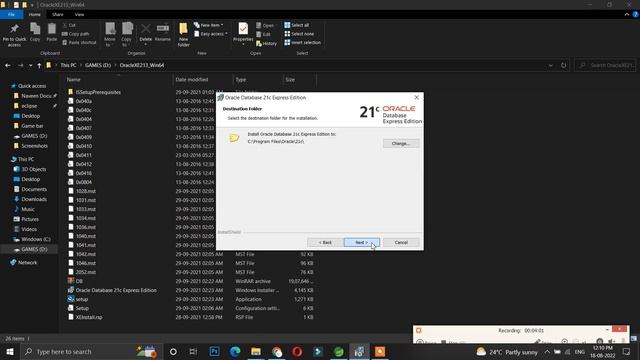Click the Explorer search box

pyautogui.click(x=605, y=65)
